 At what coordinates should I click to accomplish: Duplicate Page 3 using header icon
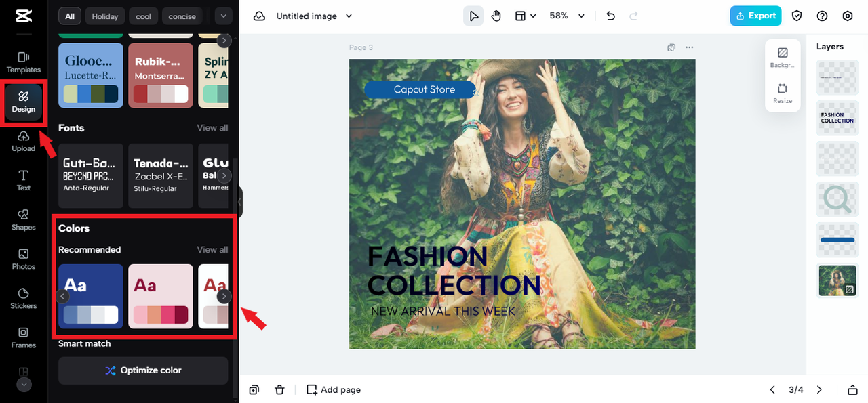tap(671, 47)
